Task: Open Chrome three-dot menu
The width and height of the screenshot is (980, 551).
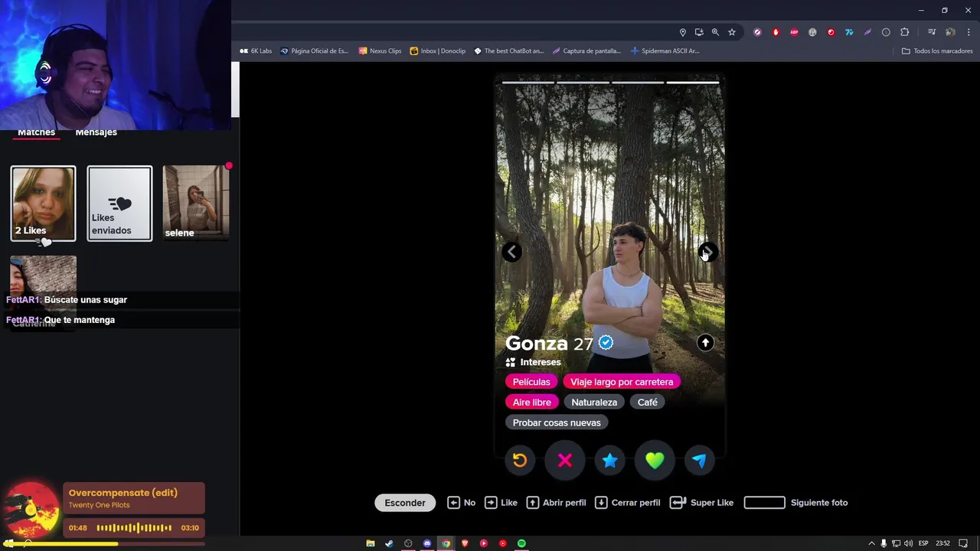Action: (969, 32)
